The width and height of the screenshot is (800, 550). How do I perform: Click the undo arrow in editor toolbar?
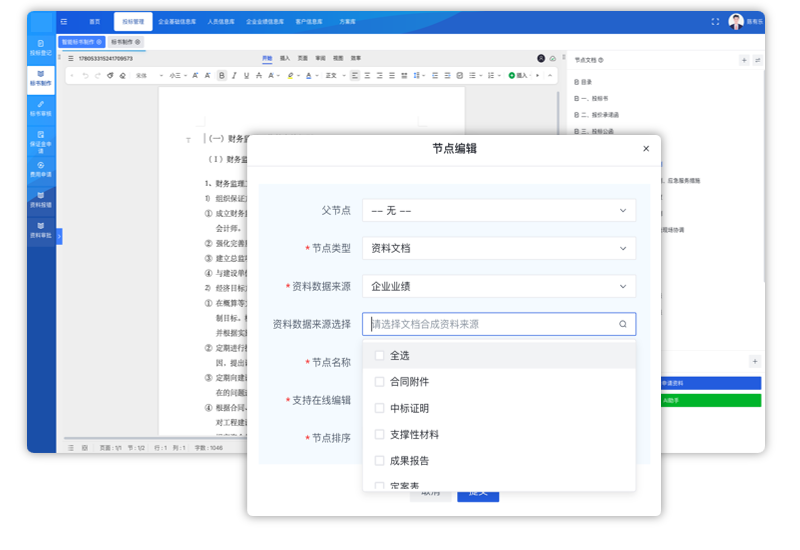(x=85, y=76)
